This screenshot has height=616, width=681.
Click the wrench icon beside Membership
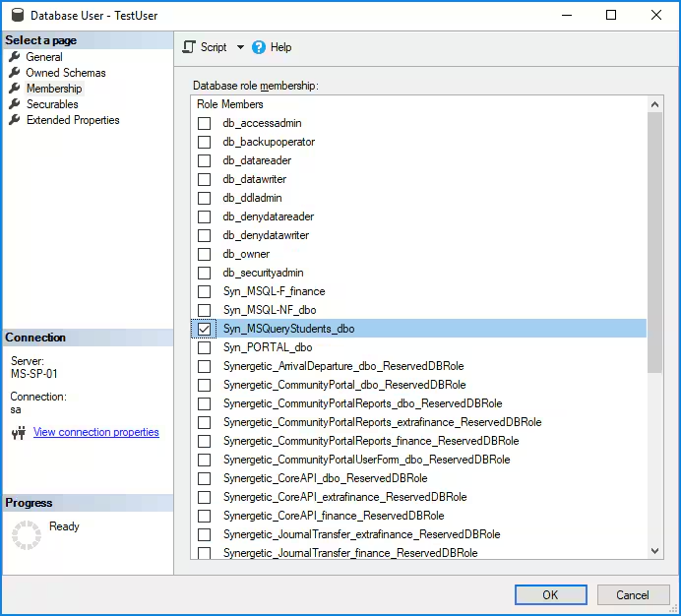coord(15,89)
